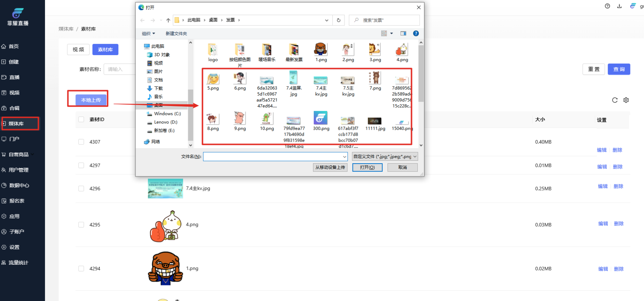Toggle the preview pane icon
The height and width of the screenshot is (301, 644).
pos(403,33)
